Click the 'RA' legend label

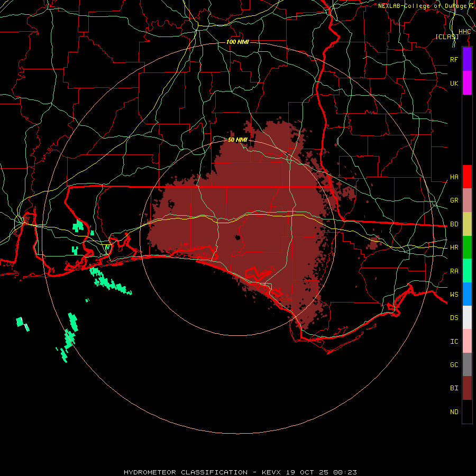pos(454,271)
